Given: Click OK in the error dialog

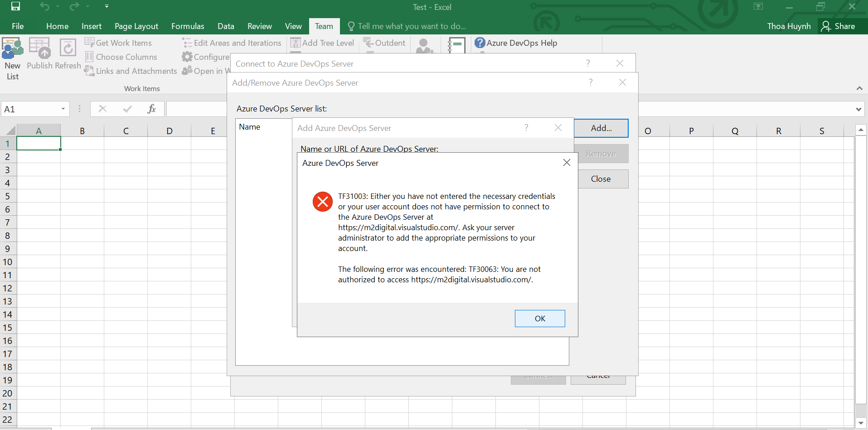Looking at the screenshot, I should [540, 318].
